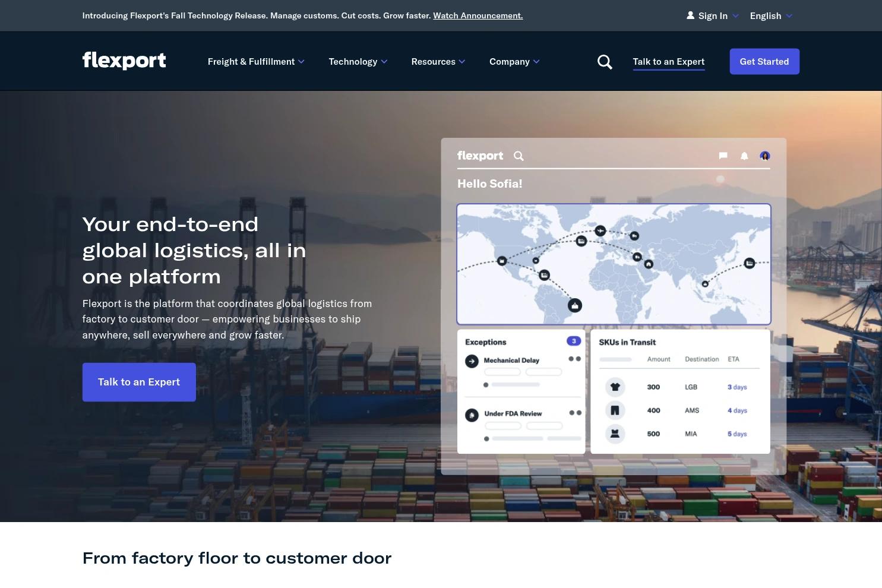Click the 'AMS' destination cell
The height and width of the screenshot is (588, 882).
point(692,410)
